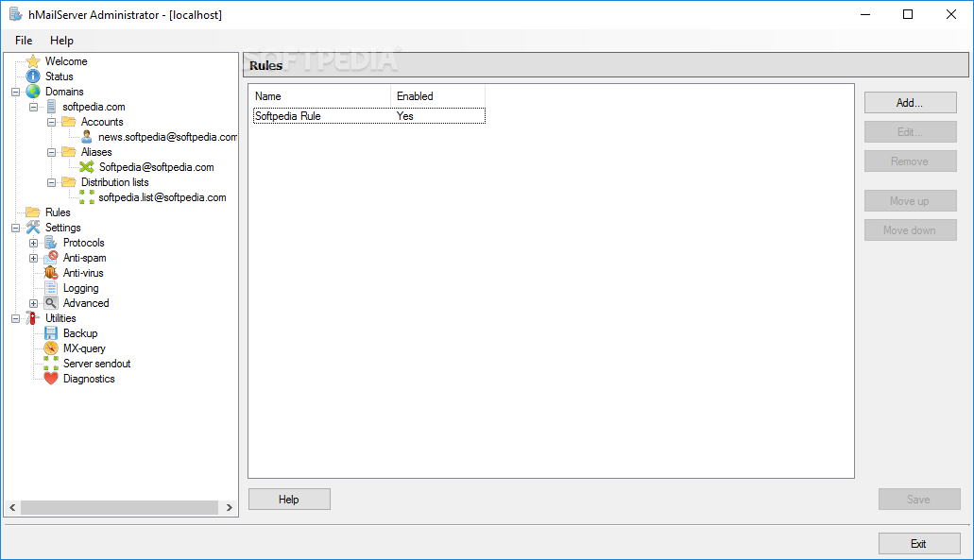Click the Rules folder icon in tree

click(33, 212)
